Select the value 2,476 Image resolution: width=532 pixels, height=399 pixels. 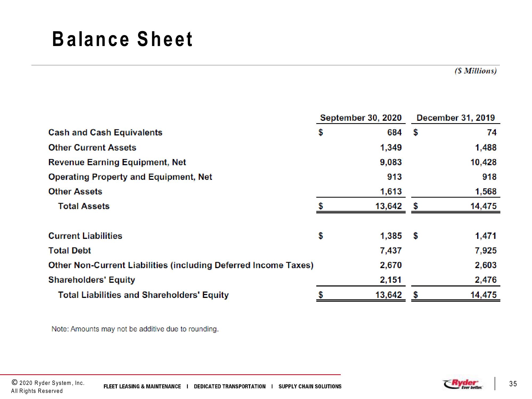click(486, 280)
